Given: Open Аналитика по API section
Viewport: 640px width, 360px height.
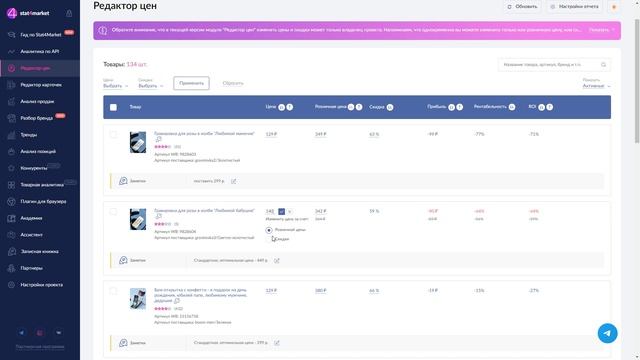Looking at the screenshot, I should click(x=40, y=51).
